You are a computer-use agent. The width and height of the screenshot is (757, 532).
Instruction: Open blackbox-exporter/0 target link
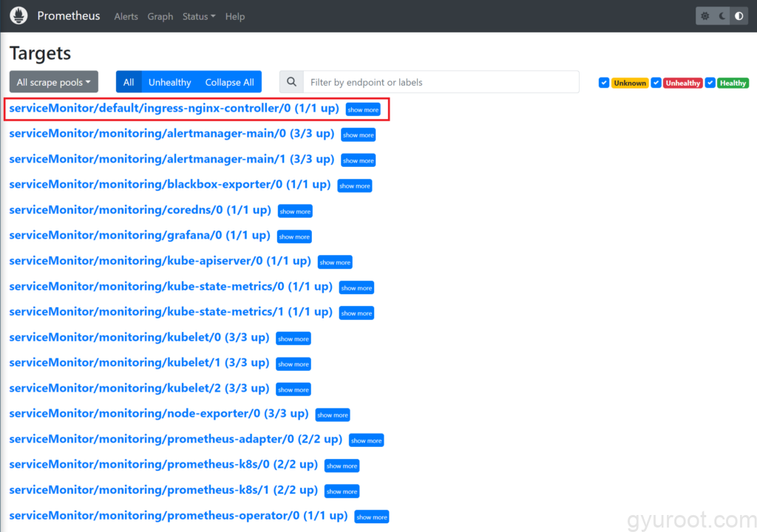169,185
